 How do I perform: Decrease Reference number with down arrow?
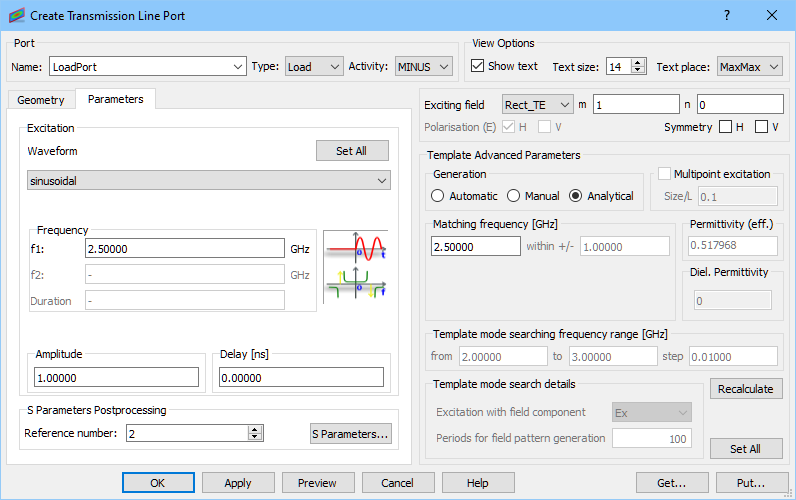[x=255, y=437]
